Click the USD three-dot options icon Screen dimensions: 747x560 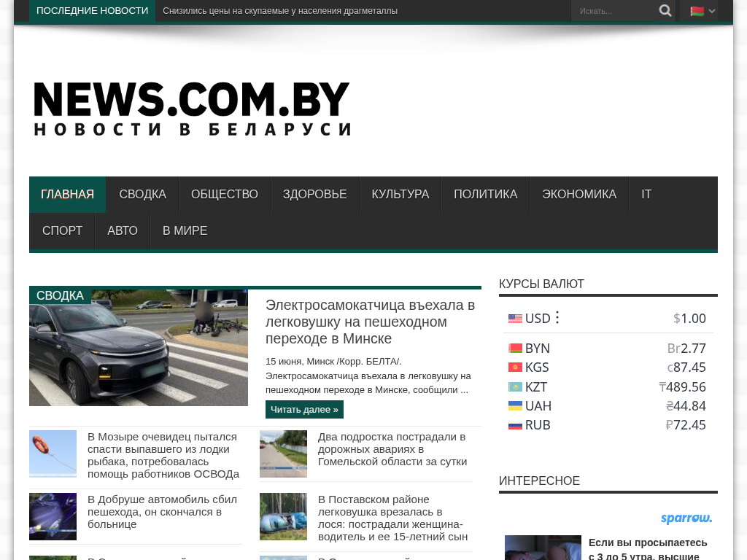(557, 318)
